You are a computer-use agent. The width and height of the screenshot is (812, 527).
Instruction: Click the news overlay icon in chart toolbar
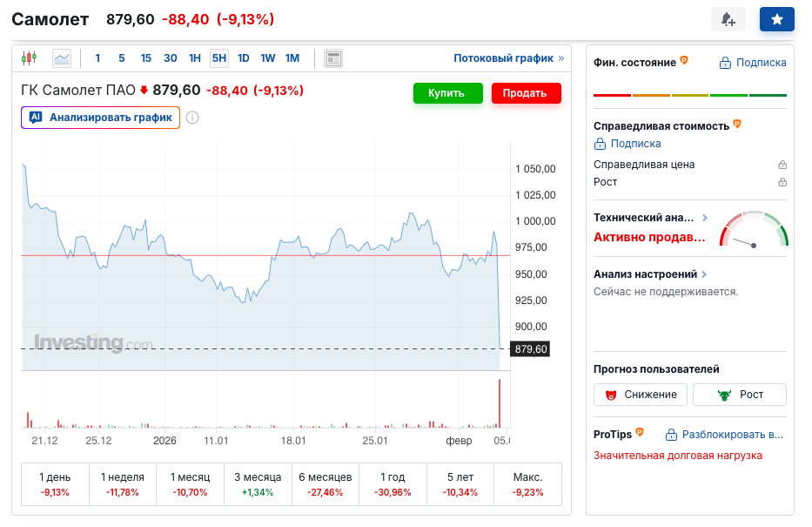pos(332,58)
